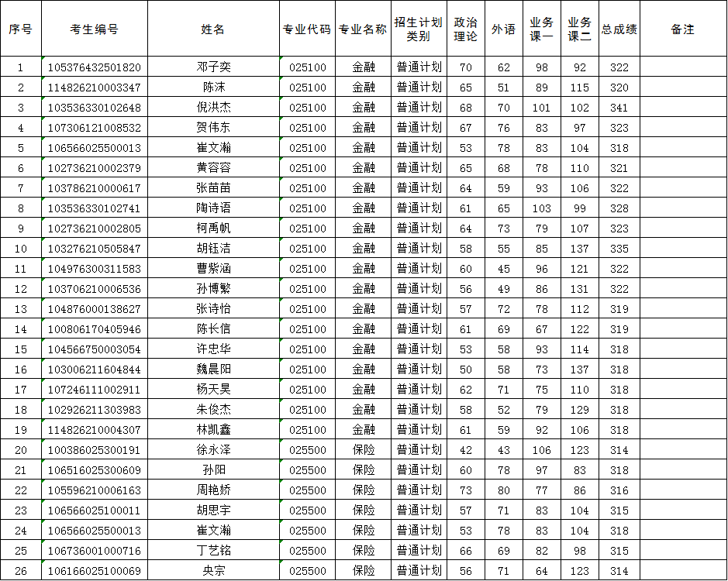Select the row number 15 cell
728x581 pixels.
pos(22,348)
